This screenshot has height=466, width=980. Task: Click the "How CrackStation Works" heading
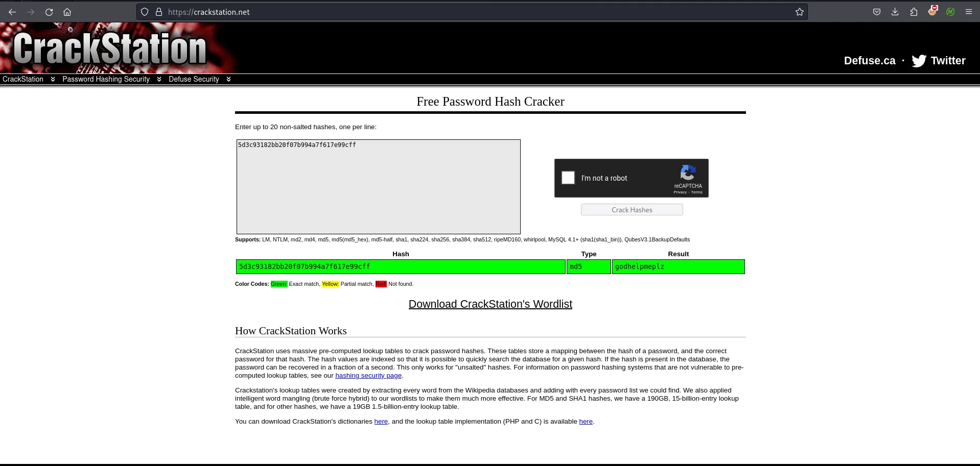(291, 331)
